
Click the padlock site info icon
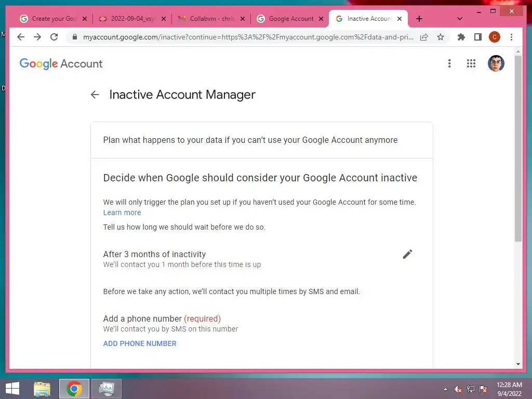[75, 37]
